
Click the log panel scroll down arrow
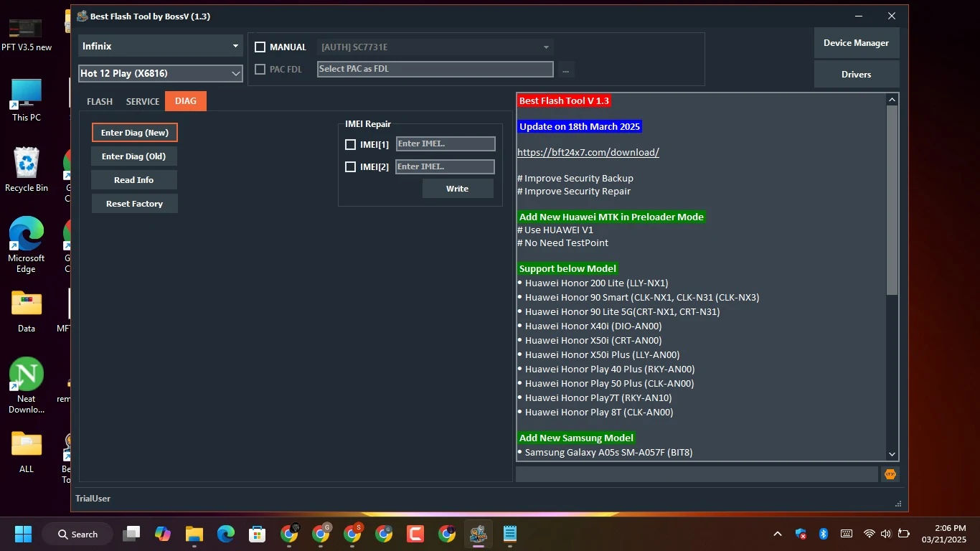892,454
